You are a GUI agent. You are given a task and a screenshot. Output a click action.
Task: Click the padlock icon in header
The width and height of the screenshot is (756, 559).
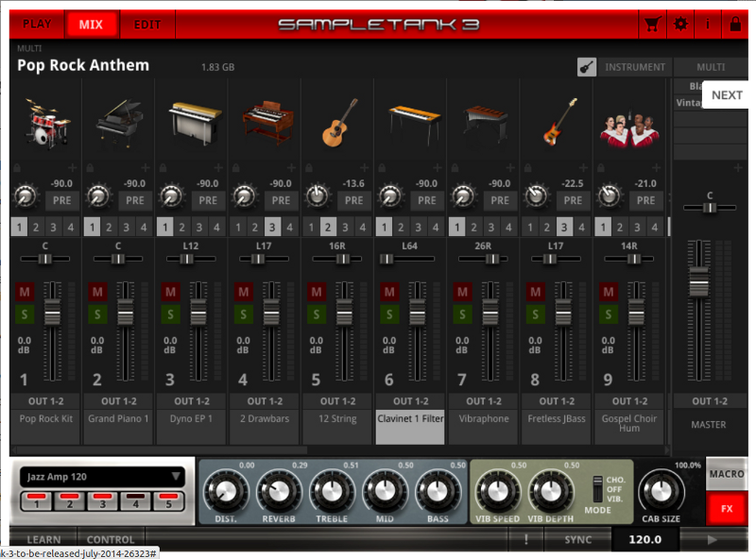(x=735, y=24)
